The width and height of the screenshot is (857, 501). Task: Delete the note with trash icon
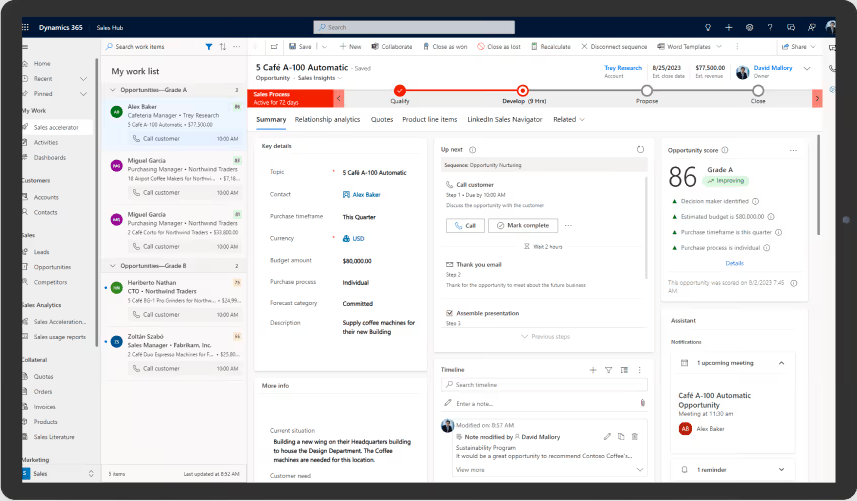coord(635,437)
